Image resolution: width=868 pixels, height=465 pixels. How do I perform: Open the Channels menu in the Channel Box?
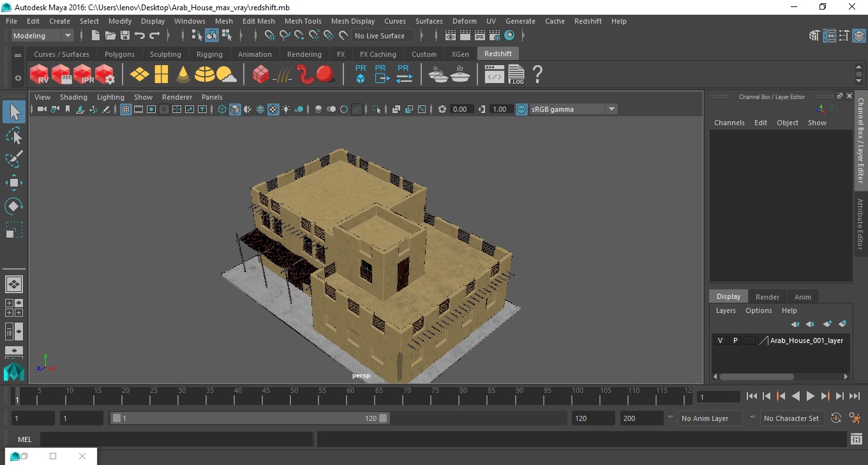729,123
